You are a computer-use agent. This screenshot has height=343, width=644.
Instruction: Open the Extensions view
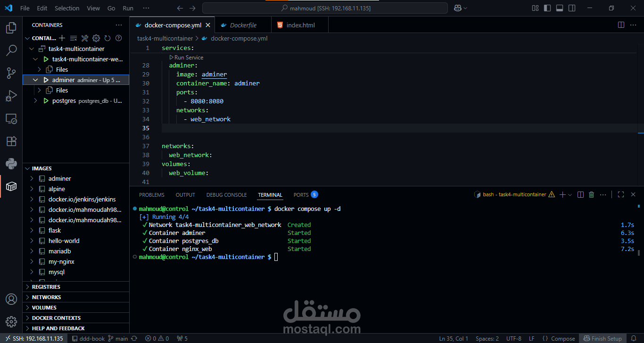coord(11,141)
